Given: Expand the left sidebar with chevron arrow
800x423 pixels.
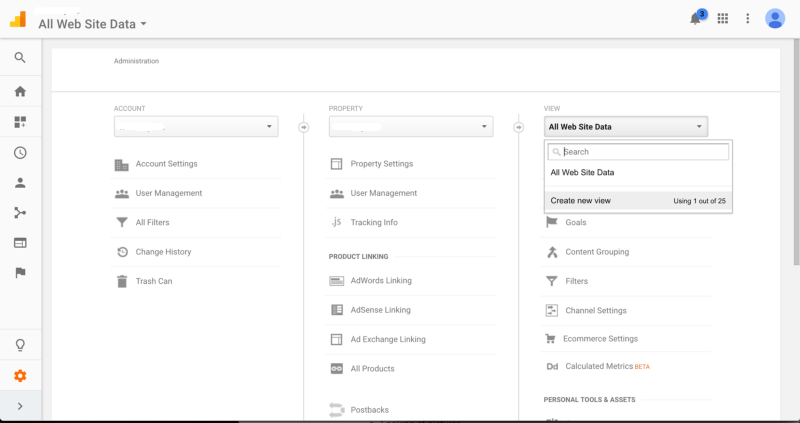Looking at the screenshot, I should pos(20,405).
